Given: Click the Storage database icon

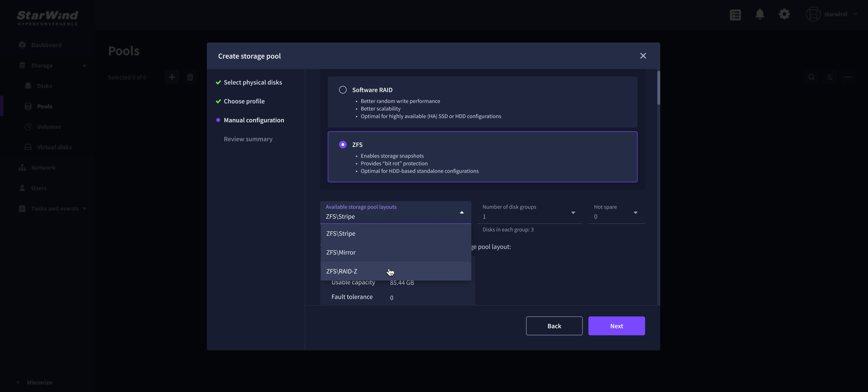Looking at the screenshot, I should point(22,65).
